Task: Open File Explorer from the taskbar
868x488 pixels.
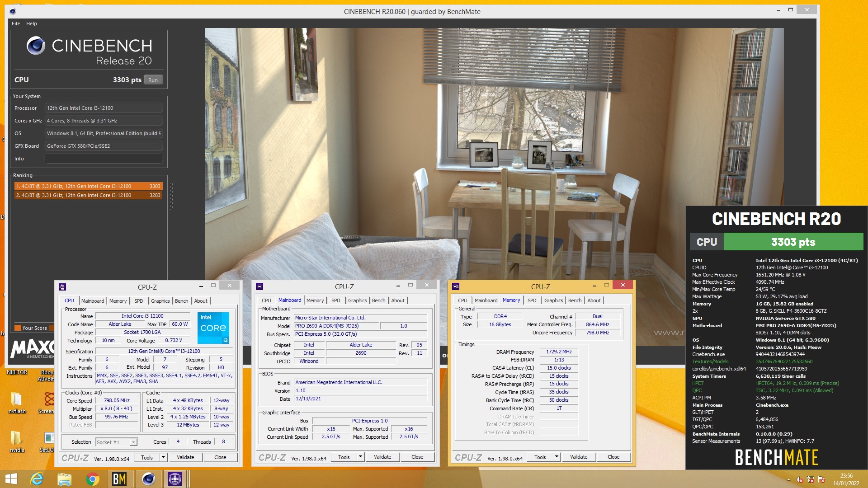Action: pos(65,479)
